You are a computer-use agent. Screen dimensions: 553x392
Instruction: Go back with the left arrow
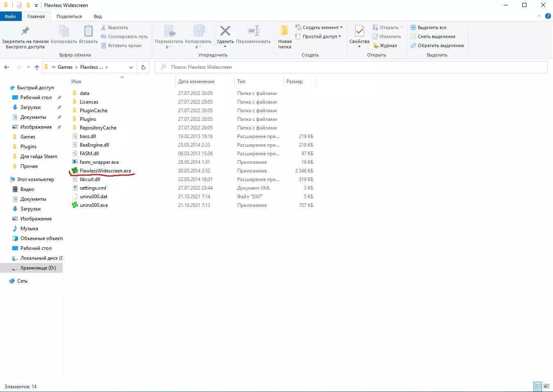[x=7, y=67]
